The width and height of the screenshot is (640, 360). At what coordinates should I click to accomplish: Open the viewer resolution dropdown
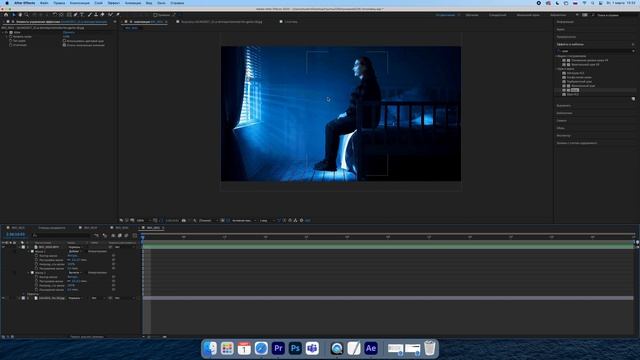[x=209, y=220]
